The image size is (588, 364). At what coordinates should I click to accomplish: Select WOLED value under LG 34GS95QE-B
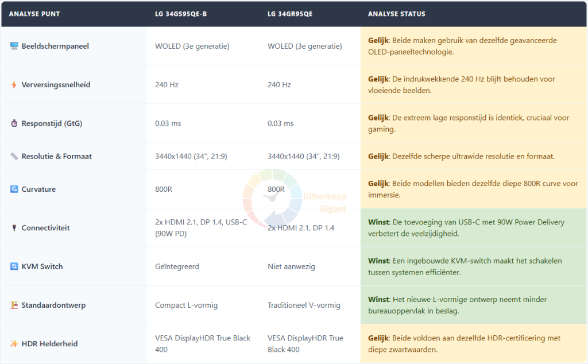(192, 46)
